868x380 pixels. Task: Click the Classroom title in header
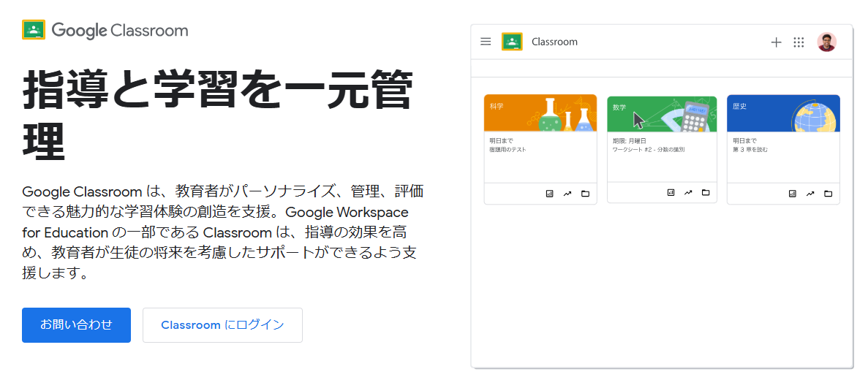[x=554, y=42]
